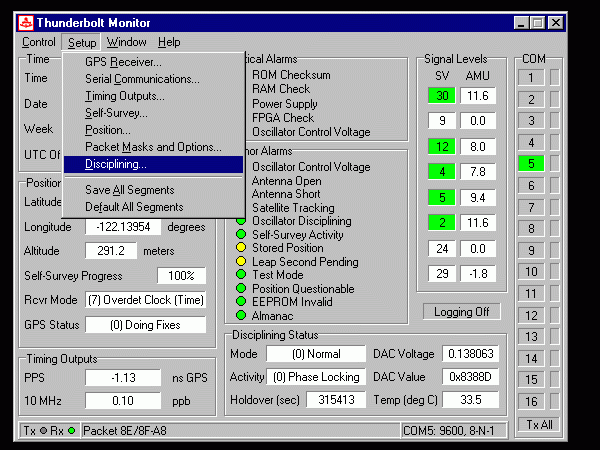Image resolution: width=600 pixels, height=450 pixels.
Task: Select the highlighted Disciplining... entry
Action: (153, 164)
